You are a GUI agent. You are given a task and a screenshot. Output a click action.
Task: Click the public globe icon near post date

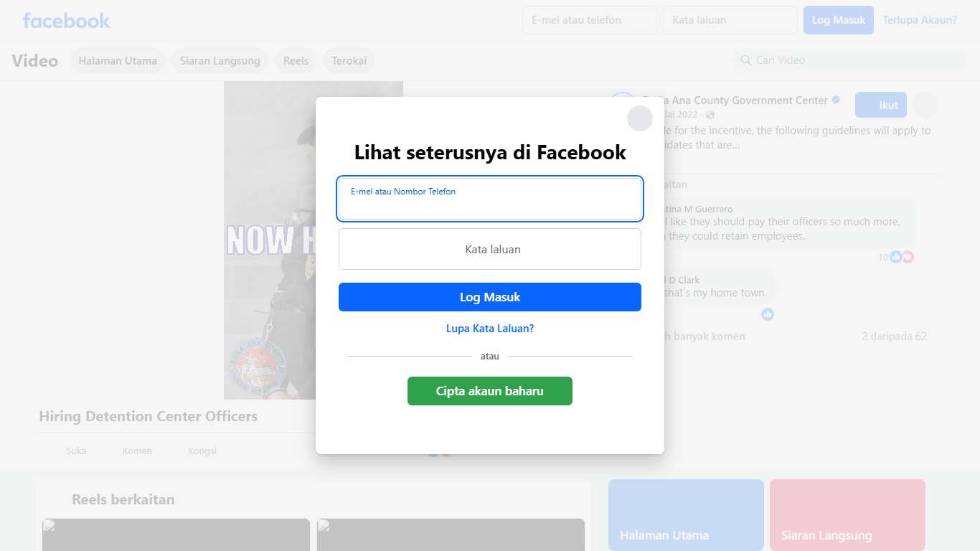coord(710,115)
